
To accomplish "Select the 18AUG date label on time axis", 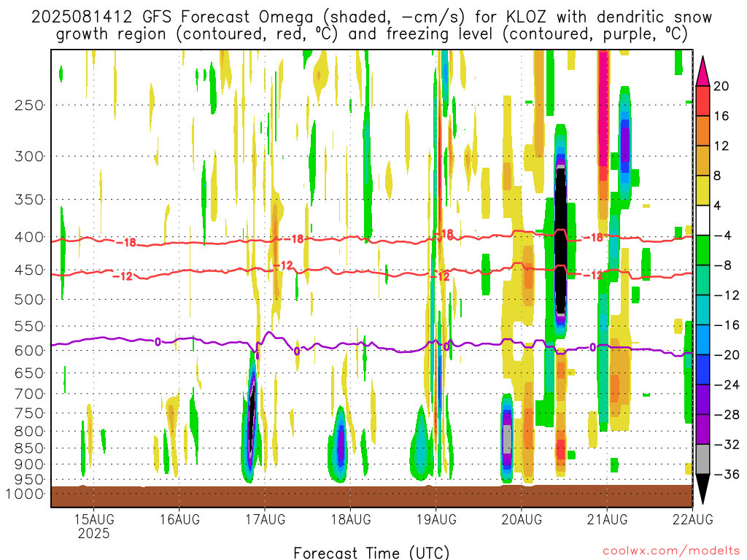I will click(351, 519).
